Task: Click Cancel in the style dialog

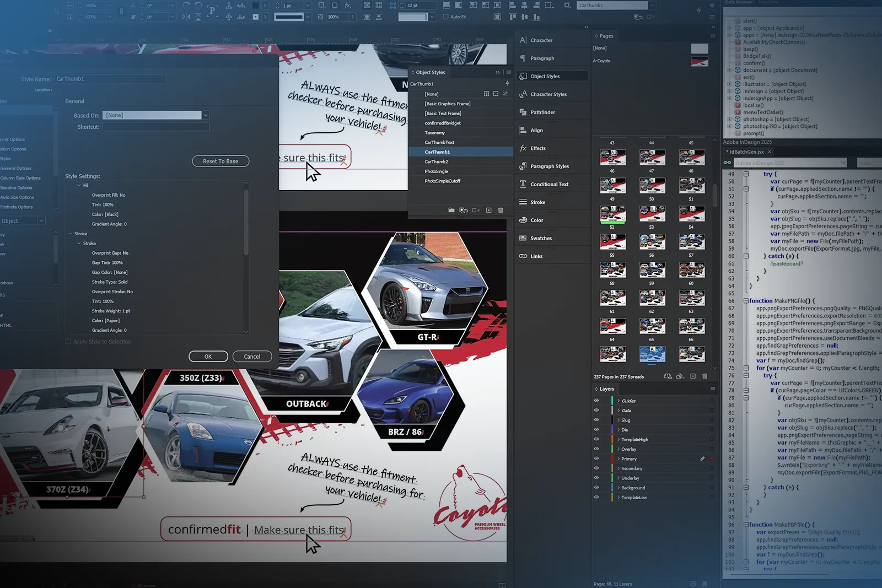Action: pos(252,357)
